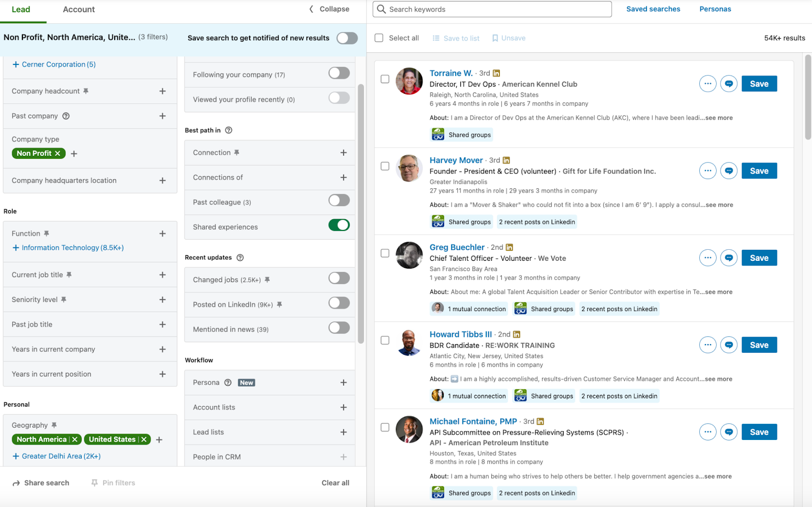Expand Past company filter
812x507 pixels.
[x=162, y=116]
